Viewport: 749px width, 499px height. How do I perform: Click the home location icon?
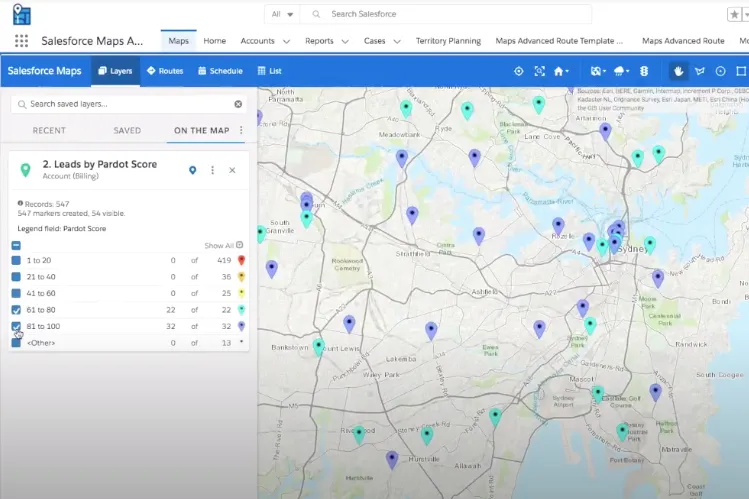pyautogui.click(x=558, y=71)
